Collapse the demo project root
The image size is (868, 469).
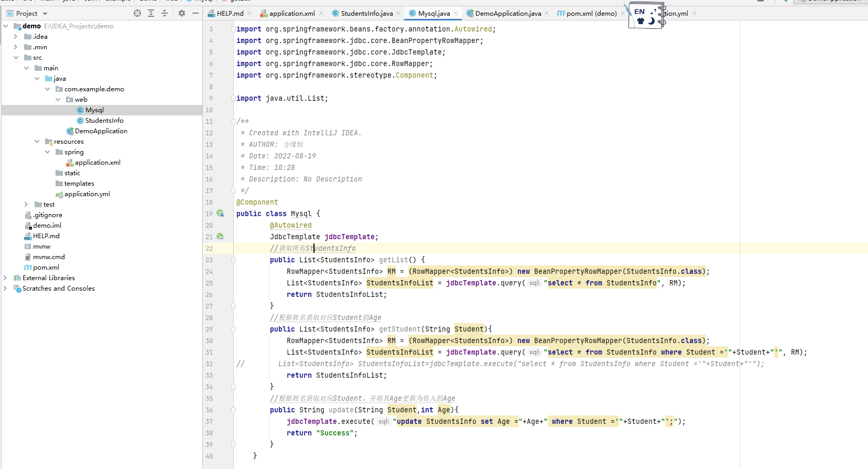6,26
